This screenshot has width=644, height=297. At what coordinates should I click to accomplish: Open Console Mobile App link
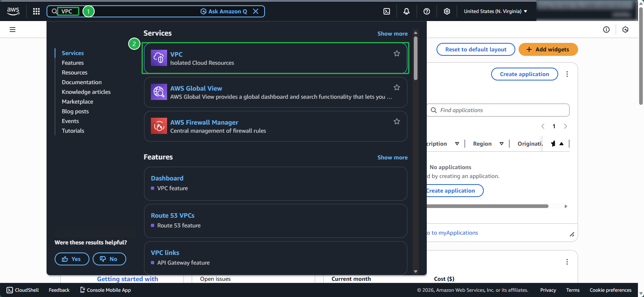105,290
